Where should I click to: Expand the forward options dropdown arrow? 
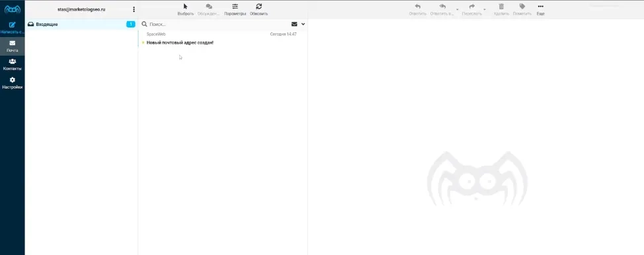tap(485, 9)
